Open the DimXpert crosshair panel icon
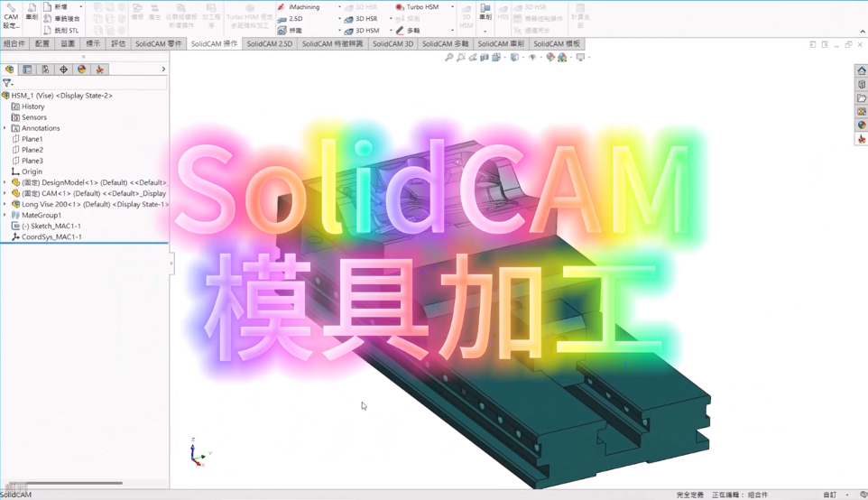Image resolution: width=868 pixels, height=500 pixels. tap(63, 69)
